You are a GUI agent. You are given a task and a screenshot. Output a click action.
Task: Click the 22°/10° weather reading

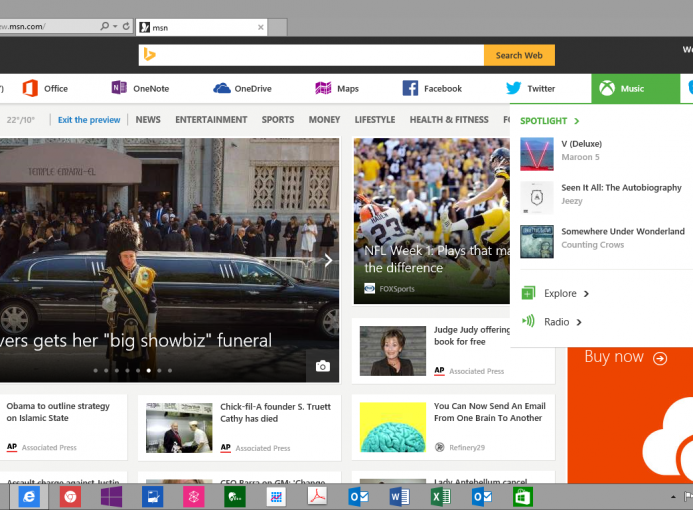pos(20,120)
